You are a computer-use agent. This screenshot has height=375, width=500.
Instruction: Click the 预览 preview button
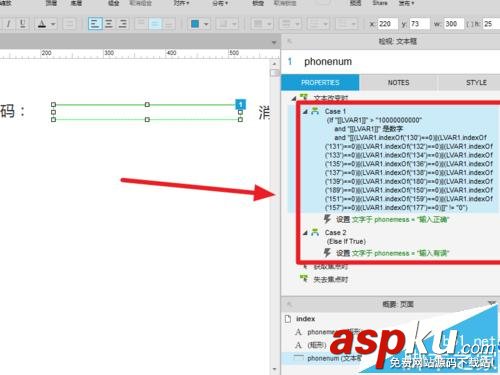tap(355, 3)
